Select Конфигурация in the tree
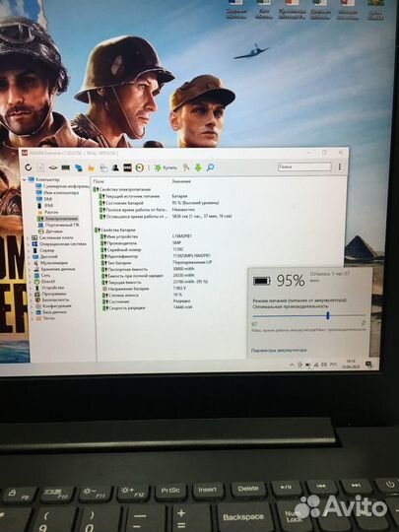Screen dimensions: 399x532 [53, 306]
